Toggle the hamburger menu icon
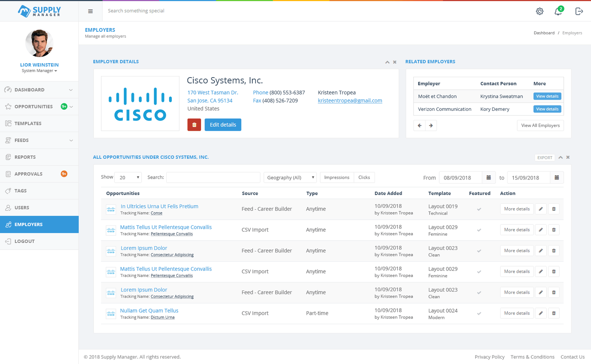The width and height of the screenshot is (591, 364). click(x=90, y=11)
